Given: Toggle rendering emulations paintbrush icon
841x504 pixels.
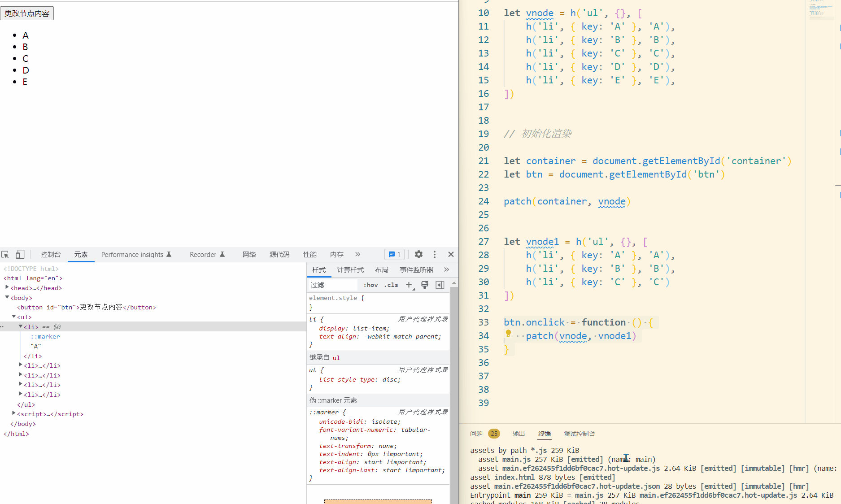Looking at the screenshot, I should tap(425, 285).
